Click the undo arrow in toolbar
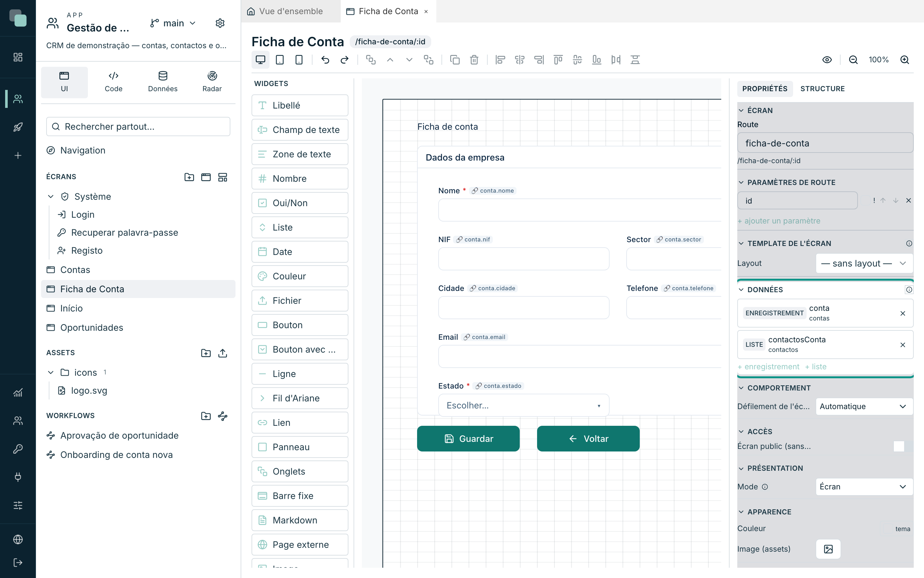This screenshot has height=578, width=924. click(325, 60)
